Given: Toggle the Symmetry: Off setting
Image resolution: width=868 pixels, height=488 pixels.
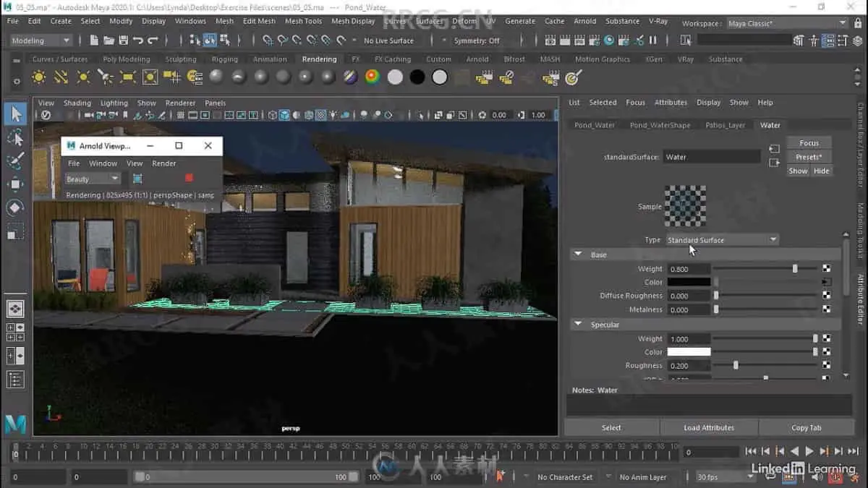Looking at the screenshot, I should coord(476,40).
